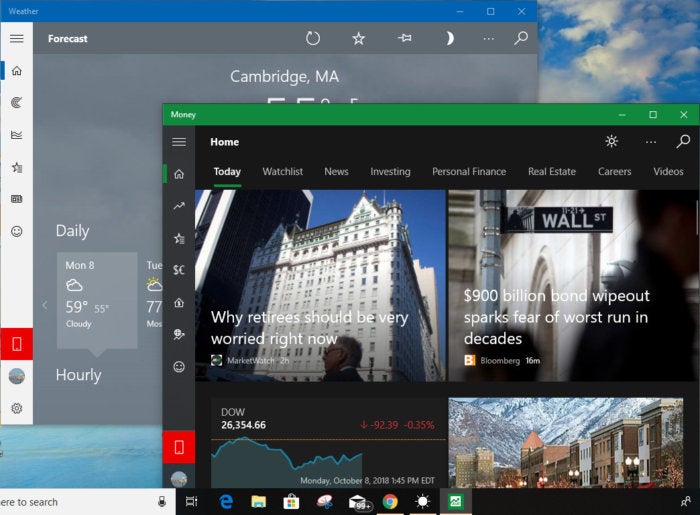Launch Microsoft Edge from taskbar
The width and height of the screenshot is (700, 515).
coord(226,502)
